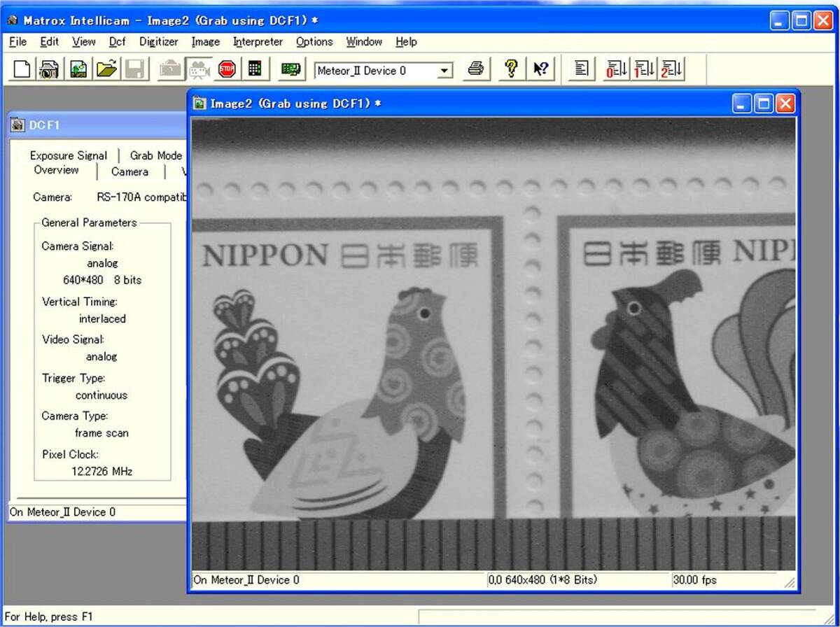The image size is (840, 627).
Task: Open the Meteor_II Device 0 dropdown
Action: (x=444, y=71)
